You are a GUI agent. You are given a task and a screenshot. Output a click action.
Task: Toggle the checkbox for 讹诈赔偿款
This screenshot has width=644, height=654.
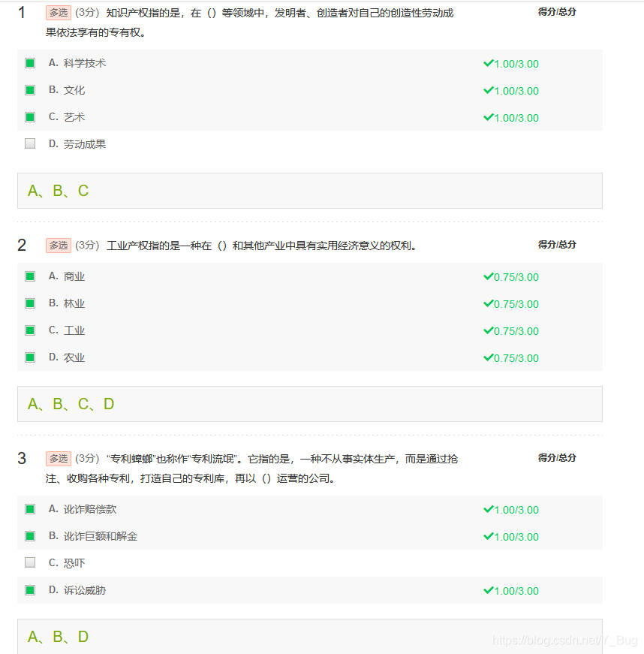click(x=29, y=509)
